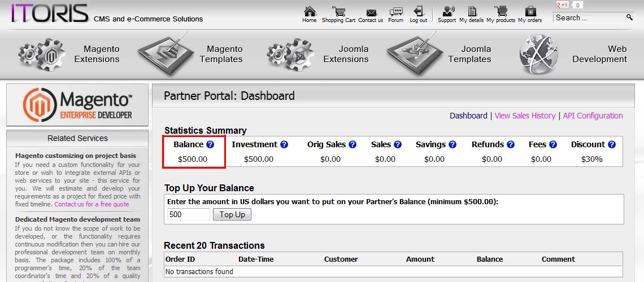
Task: Click the Google +1 button
Action: pos(562,5)
